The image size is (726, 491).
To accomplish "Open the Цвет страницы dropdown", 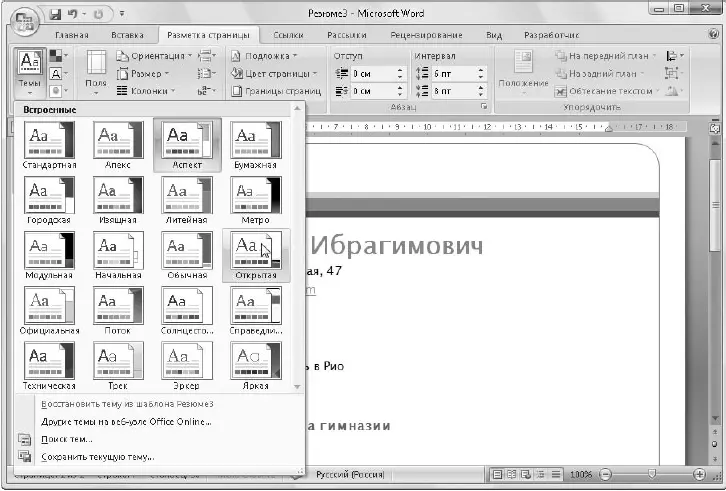I will click(x=274, y=74).
